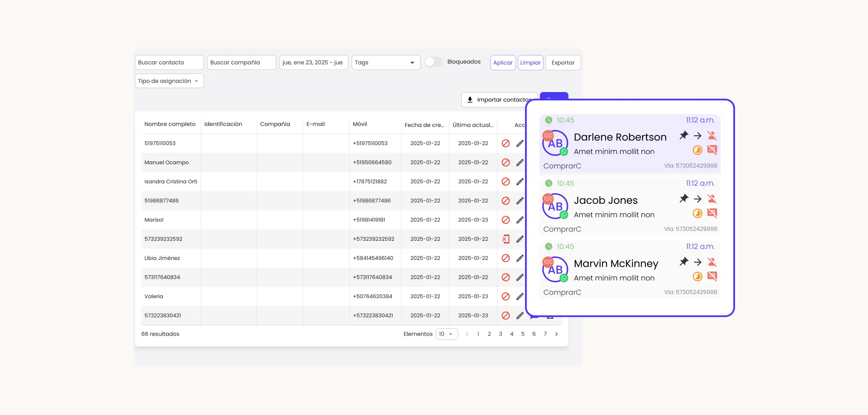Block the Isandra Cristina Orti contact

coord(506,181)
